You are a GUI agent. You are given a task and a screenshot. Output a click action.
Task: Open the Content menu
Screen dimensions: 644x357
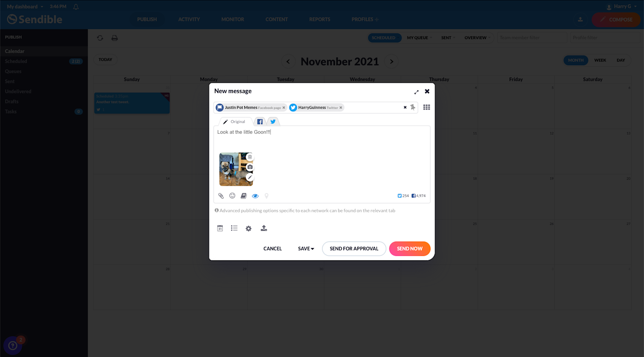276,19
